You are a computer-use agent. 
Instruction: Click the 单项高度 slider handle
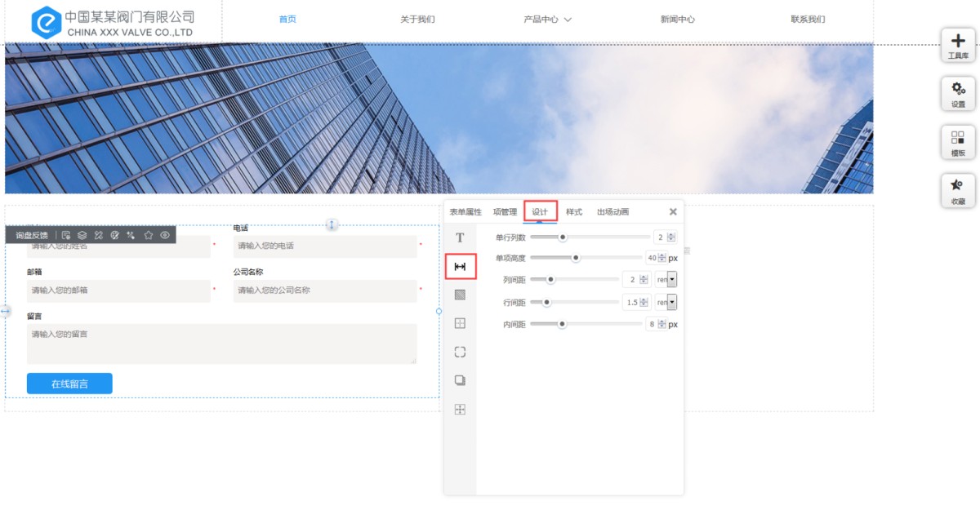click(x=576, y=258)
